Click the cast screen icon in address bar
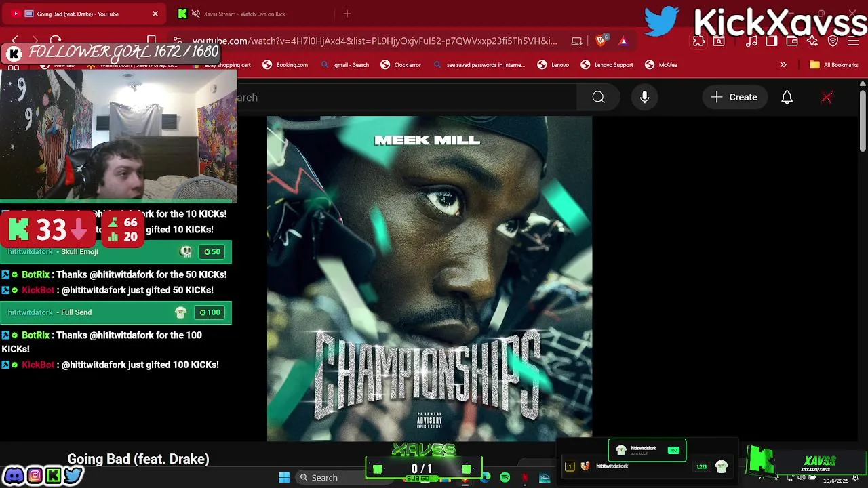Viewport: 868px width, 488px height. [577, 41]
